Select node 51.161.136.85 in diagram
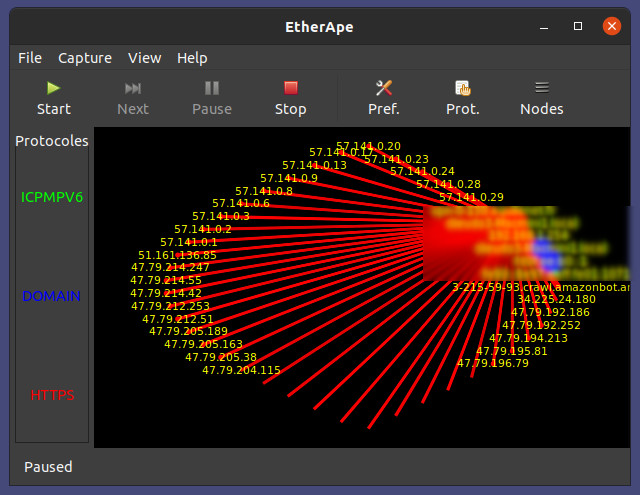The width and height of the screenshot is (640, 495). 177,255
